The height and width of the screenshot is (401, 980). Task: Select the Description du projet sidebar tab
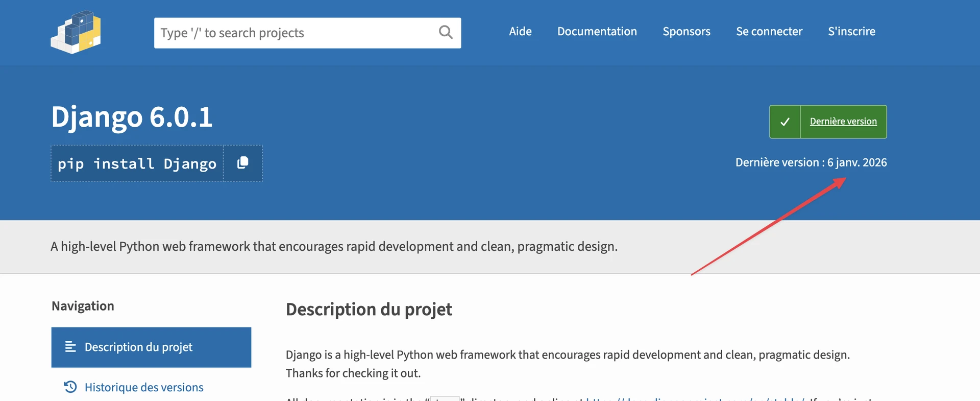tap(151, 347)
